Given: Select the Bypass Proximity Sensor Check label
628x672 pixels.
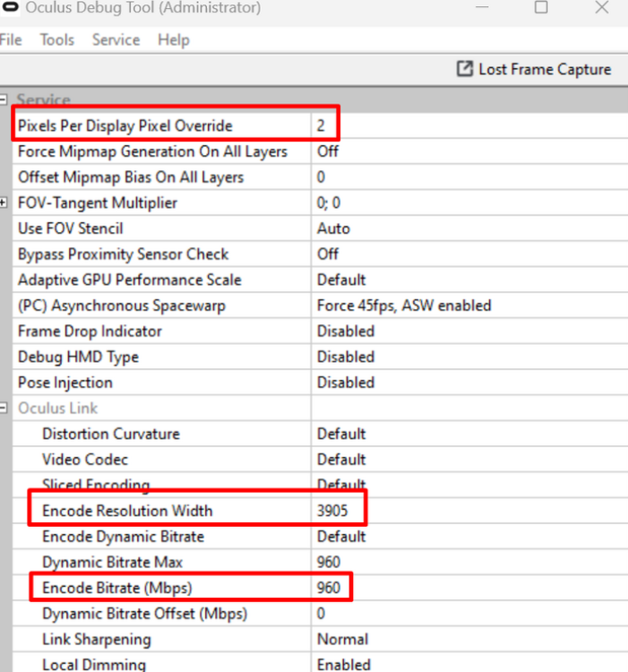Looking at the screenshot, I should coord(123,254).
